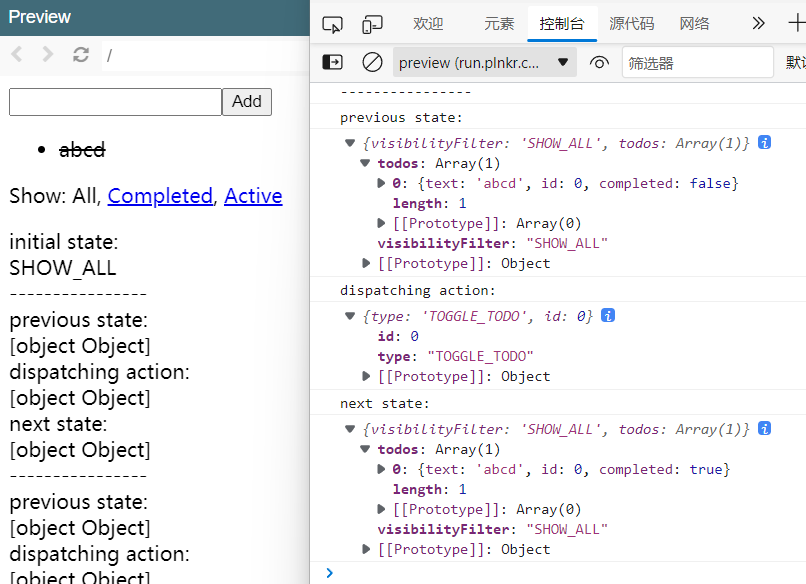806x584 pixels.
Task: Open the 欢迎 tab
Action: (428, 24)
